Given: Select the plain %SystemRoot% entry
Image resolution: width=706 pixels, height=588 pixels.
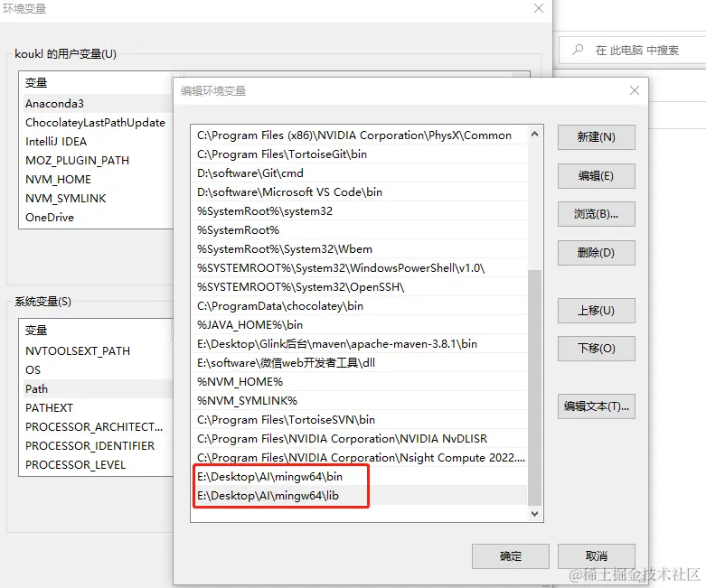Looking at the screenshot, I should (x=359, y=230).
